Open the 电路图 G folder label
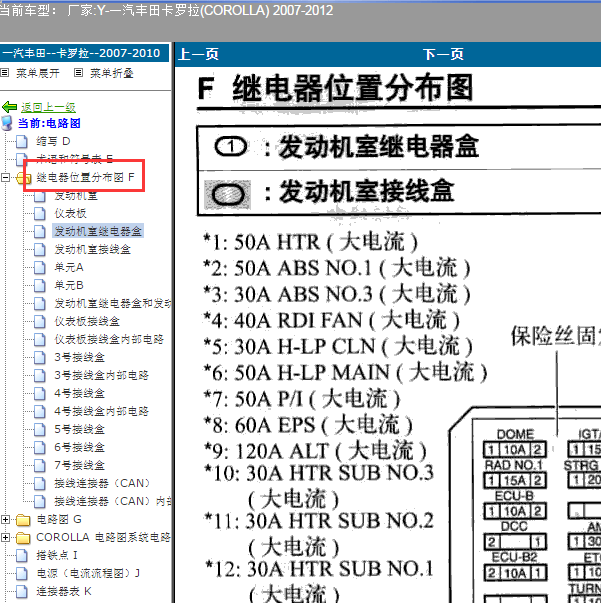The image size is (601, 603). [59, 520]
